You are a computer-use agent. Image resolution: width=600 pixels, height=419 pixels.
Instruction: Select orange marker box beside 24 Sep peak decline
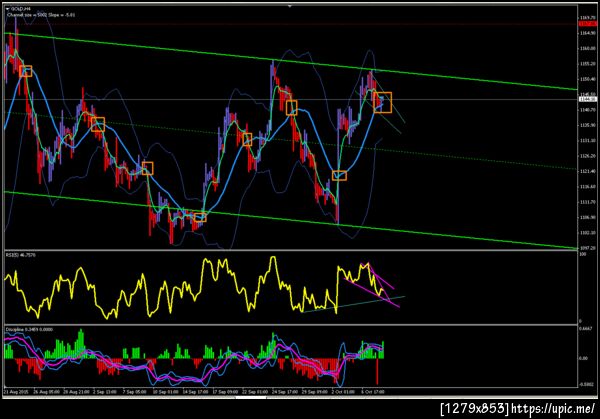292,108
